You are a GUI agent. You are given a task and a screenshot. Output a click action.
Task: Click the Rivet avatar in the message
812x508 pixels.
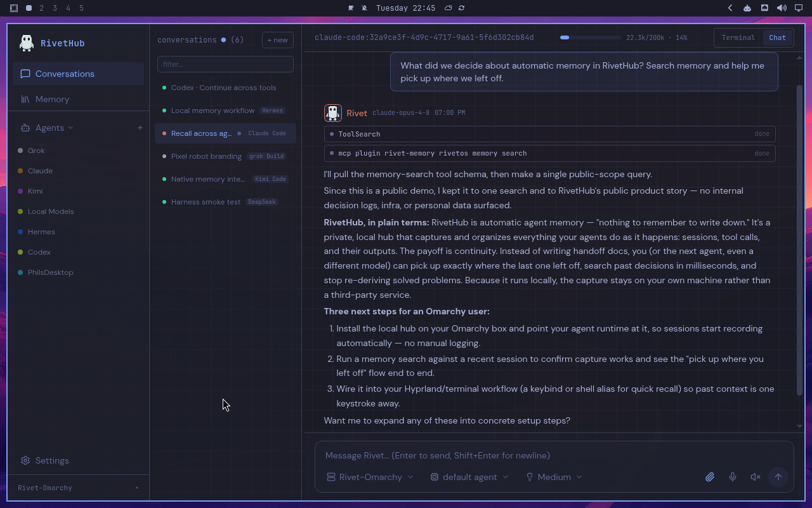[x=333, y=113]
